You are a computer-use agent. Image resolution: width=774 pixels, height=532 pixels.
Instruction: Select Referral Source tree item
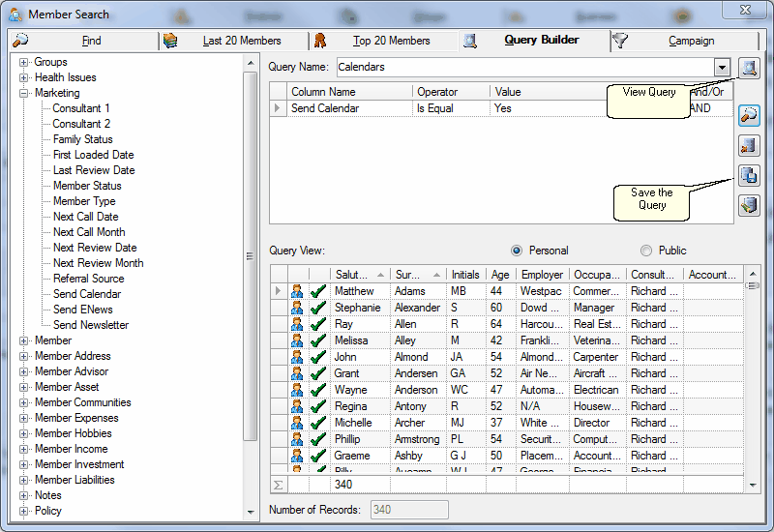pos(88,279)
